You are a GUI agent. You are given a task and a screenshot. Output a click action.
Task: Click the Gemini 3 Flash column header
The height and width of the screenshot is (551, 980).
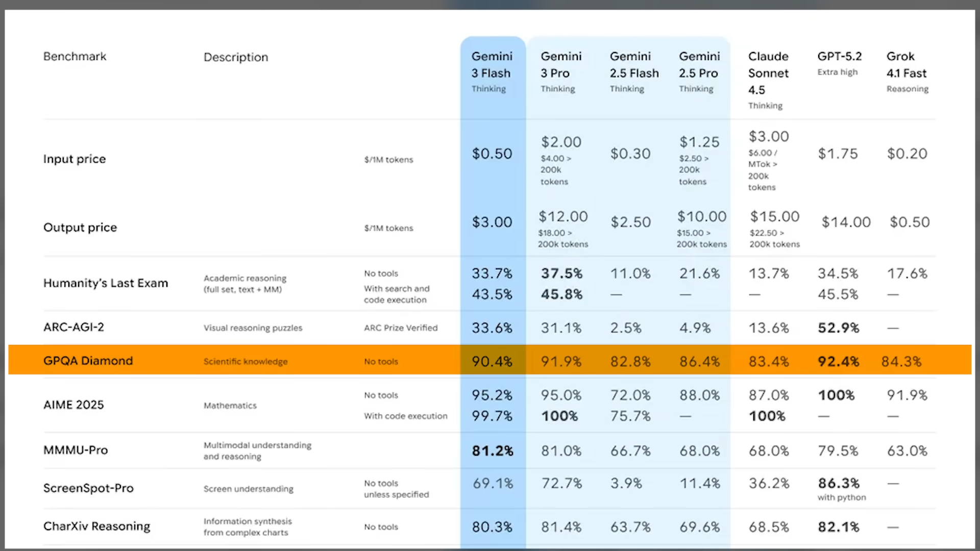click(x=491, y=65)
